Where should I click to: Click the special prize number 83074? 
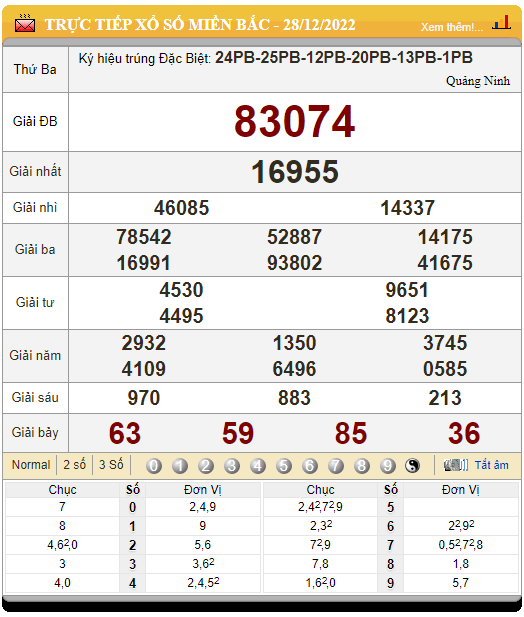click(295, 122)
